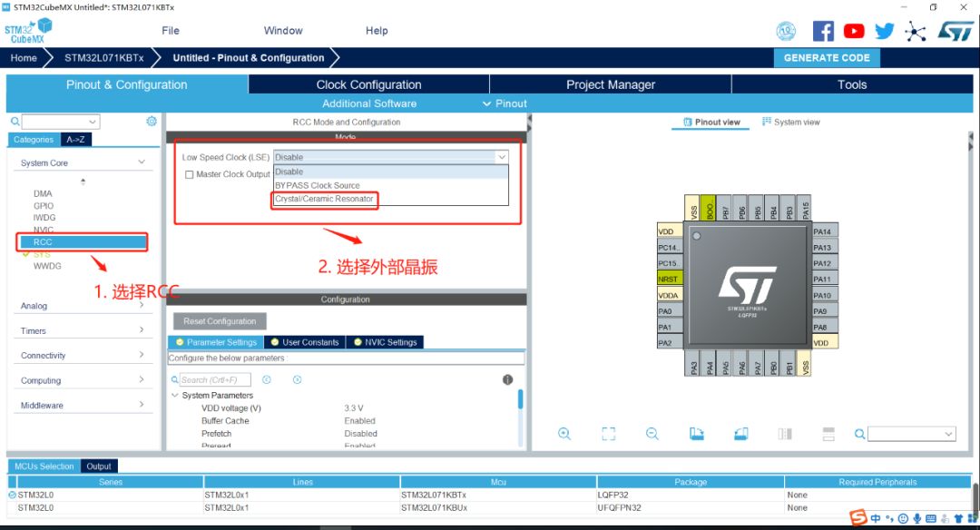Open the Pinout dropdown menu
Viewport: 980px width, 530px height.
tap(505, 103)
